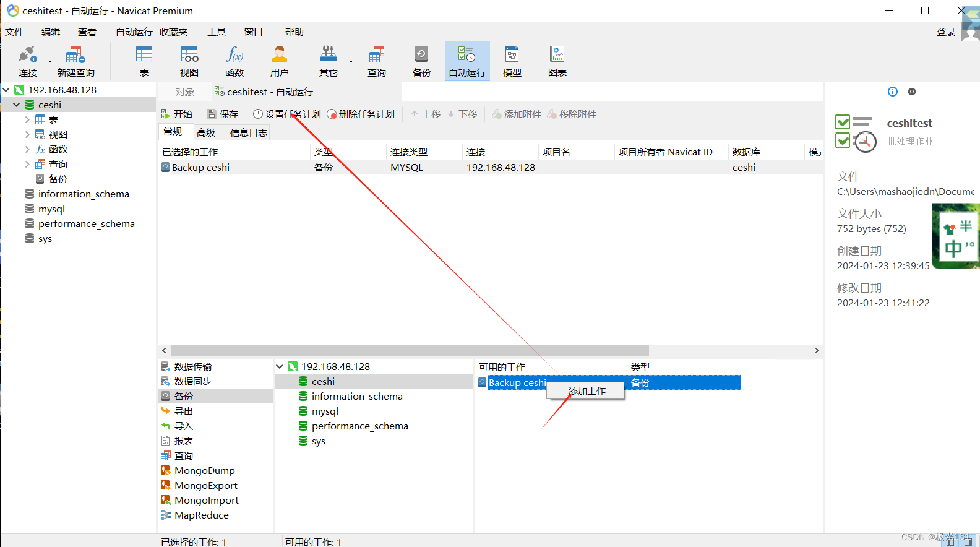Screen dimensions: 980x547
Task: Click the eye/preview icon beside the info icon
Action: point(912,92)
